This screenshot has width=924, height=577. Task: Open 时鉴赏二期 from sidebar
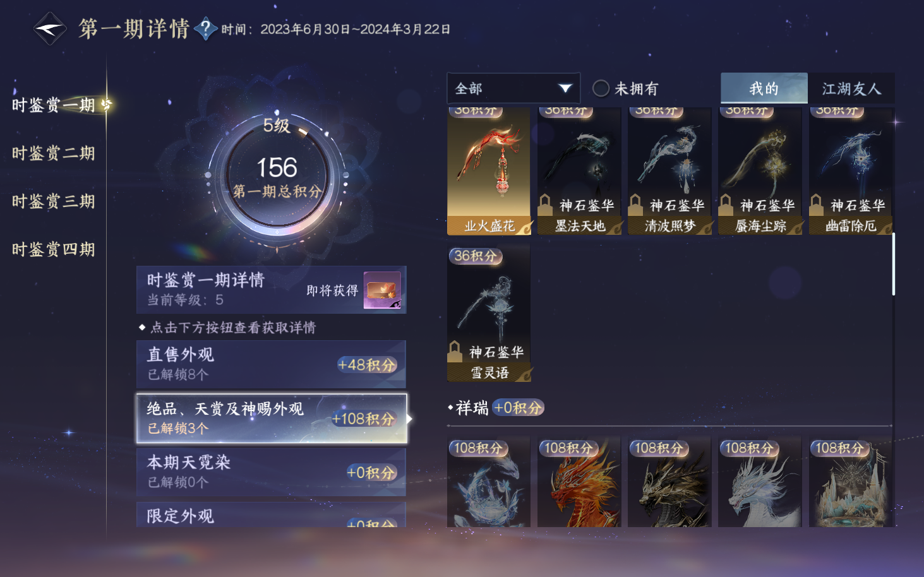point(54,153)
